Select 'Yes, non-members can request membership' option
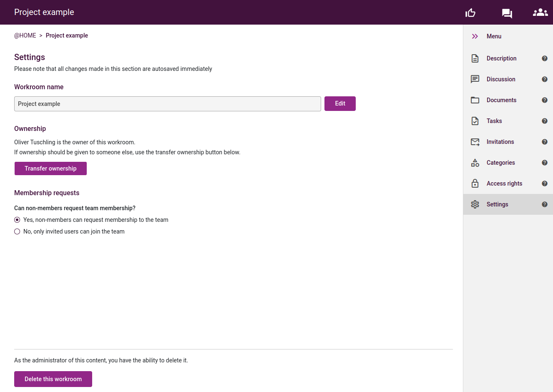Image resolution: width=553 pixels, height=392 pixels. (17, 220)
